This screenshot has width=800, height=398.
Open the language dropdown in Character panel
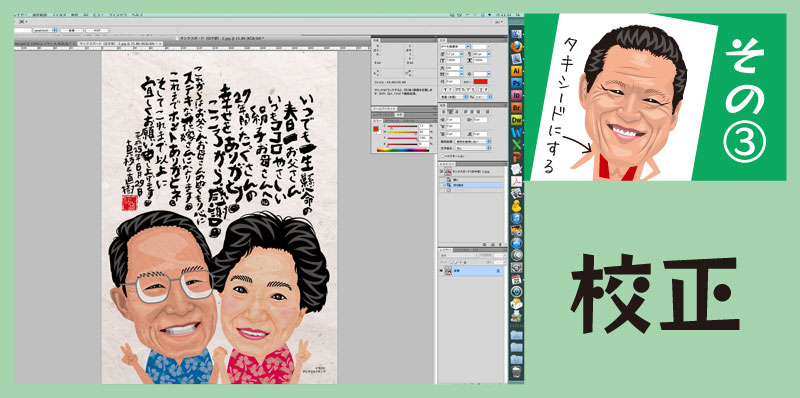click(x=454, y=97)
